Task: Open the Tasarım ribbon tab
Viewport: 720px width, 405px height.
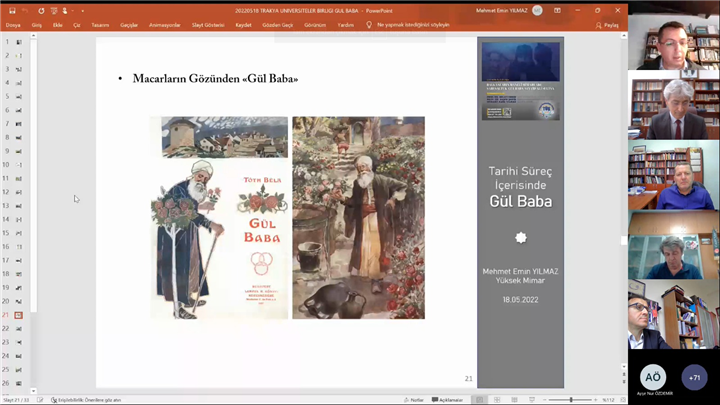Action: [x=100, y=25]
